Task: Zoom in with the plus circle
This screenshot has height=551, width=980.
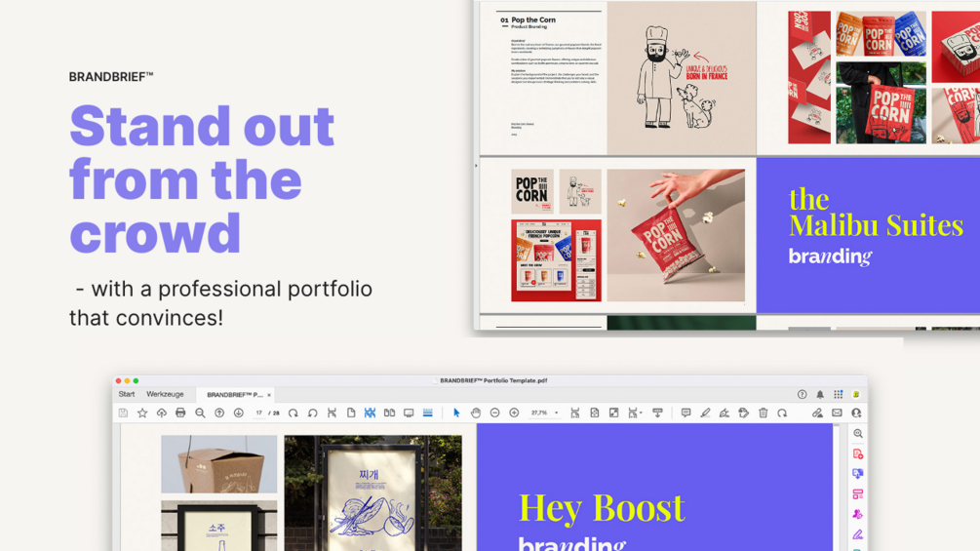Action: click(x=514, y=413)
